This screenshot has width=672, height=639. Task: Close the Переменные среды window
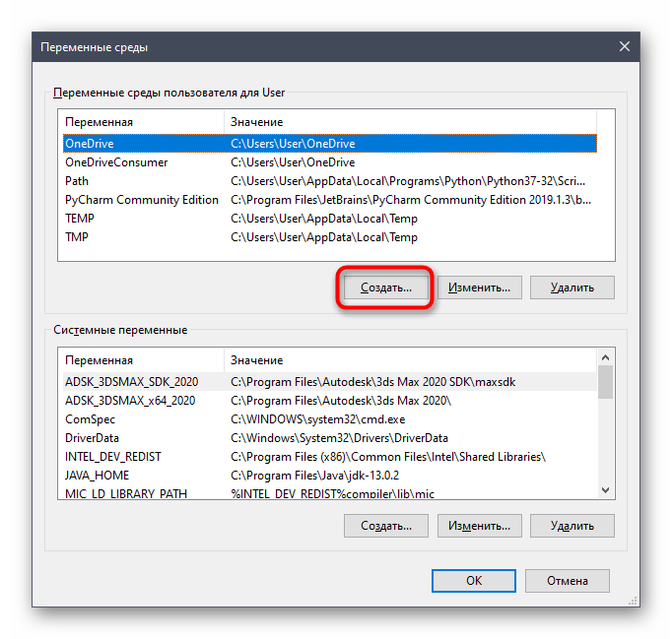(623, 46)
